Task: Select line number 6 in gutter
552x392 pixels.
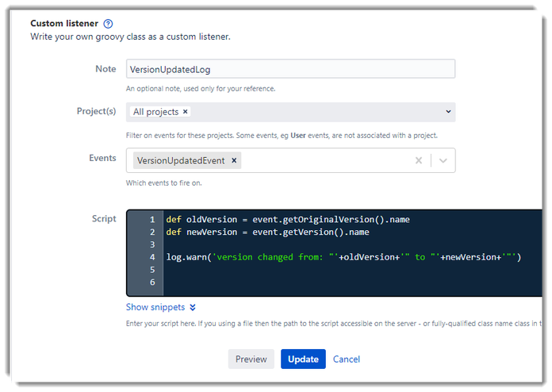Action: [x=152, y=282]
